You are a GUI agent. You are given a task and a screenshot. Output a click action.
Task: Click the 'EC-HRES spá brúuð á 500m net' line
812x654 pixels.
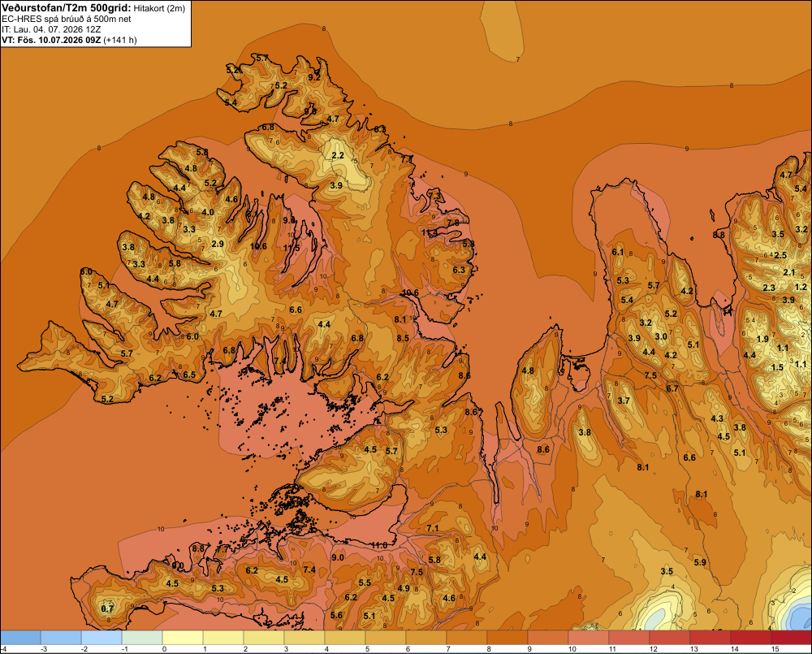pyautogui.click(x=67, y=19)
